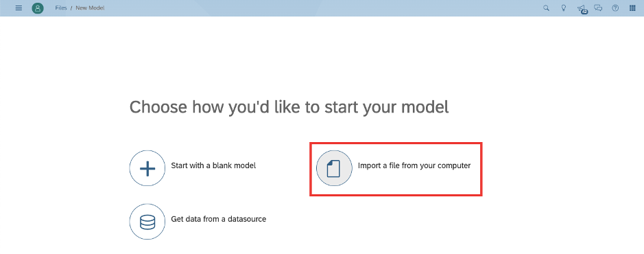Click the slash separator in breadcrumb
The height and width of the screenshot is (254, 644).
coord(71,8)
